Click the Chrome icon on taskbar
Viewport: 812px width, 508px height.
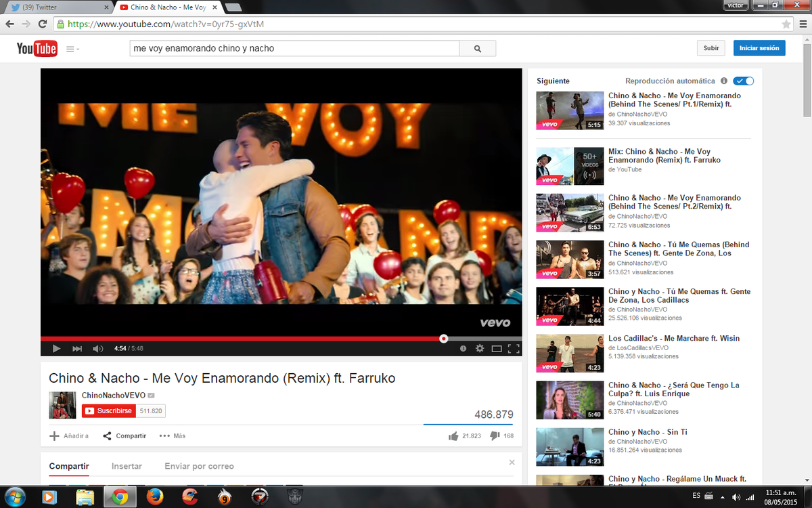[120, 496]
